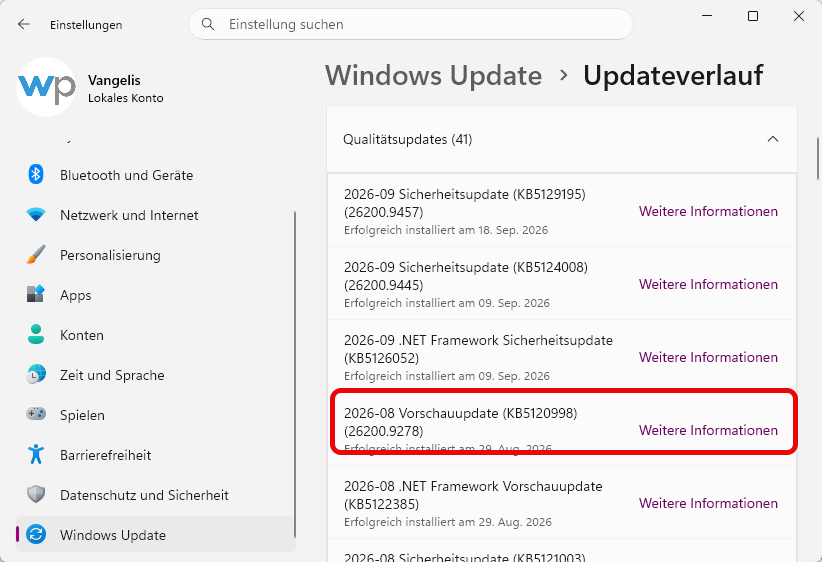Select Windows Update in sidebar

tap(156, 534)
